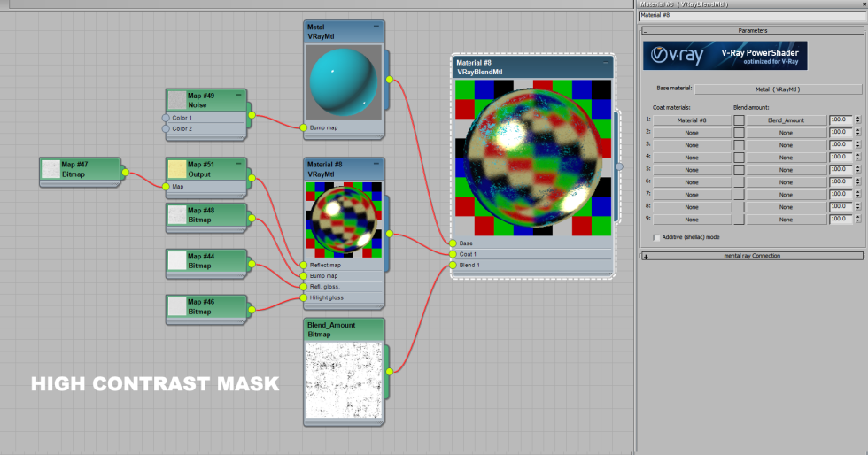Click the Color 1 input socket on Noise node
Viewport: 868px width, 455px height.
[166, 118]
